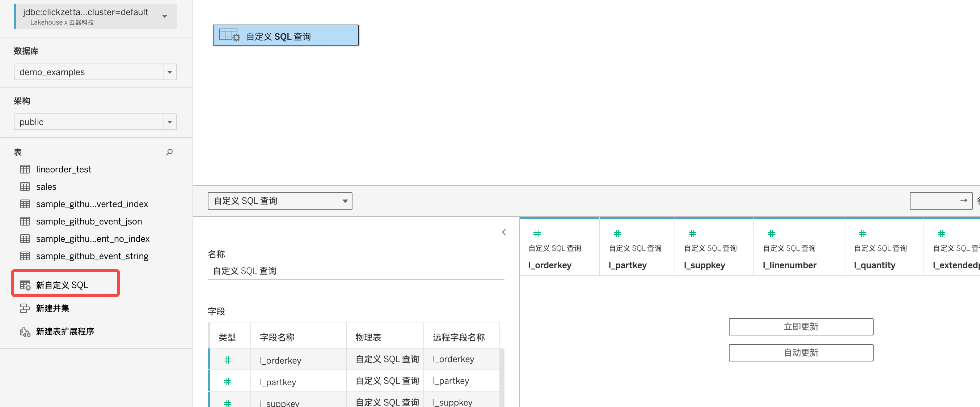
Task: Select the sample_github_event_json table
Action: [x=89, y=222]
